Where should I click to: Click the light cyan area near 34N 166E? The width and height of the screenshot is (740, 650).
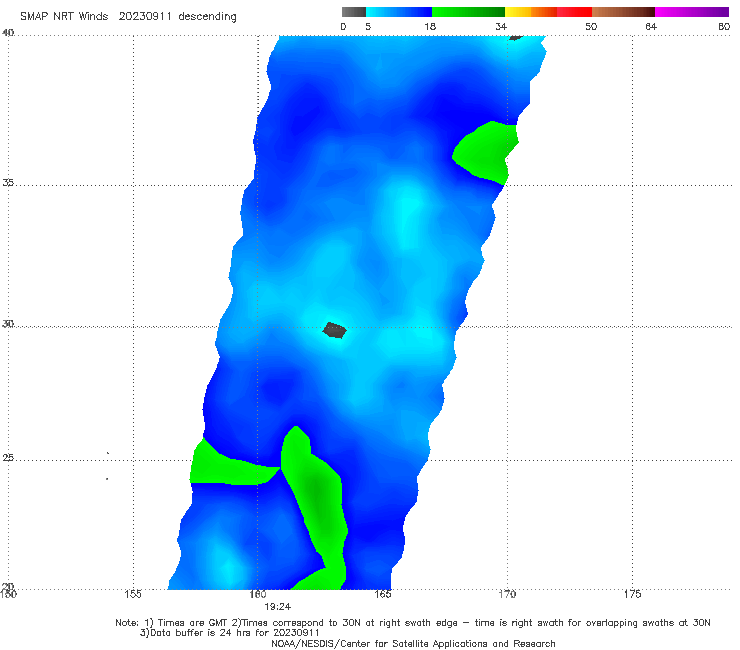[407, 215]
